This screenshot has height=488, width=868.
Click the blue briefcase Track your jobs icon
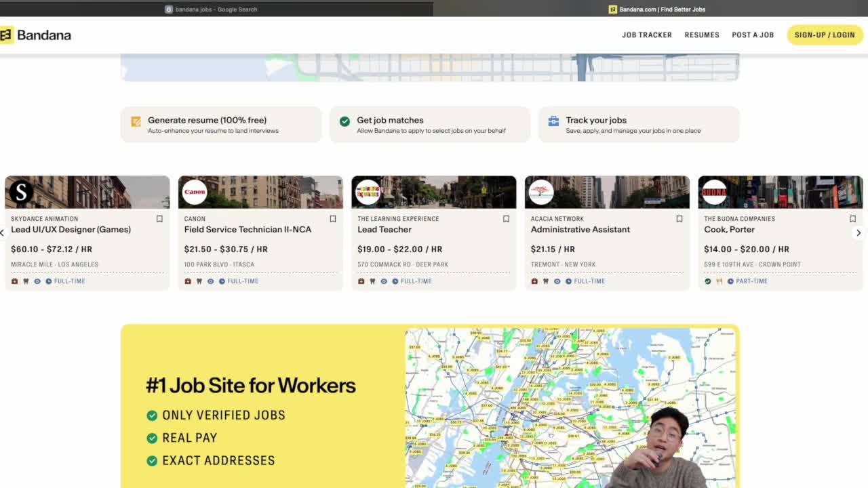point(553,121)
